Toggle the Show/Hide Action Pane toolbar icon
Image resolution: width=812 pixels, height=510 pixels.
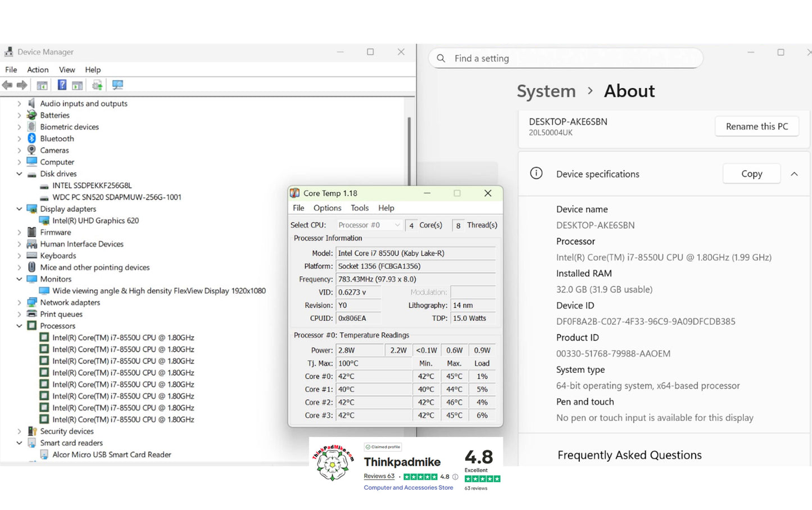coord(77,85)
